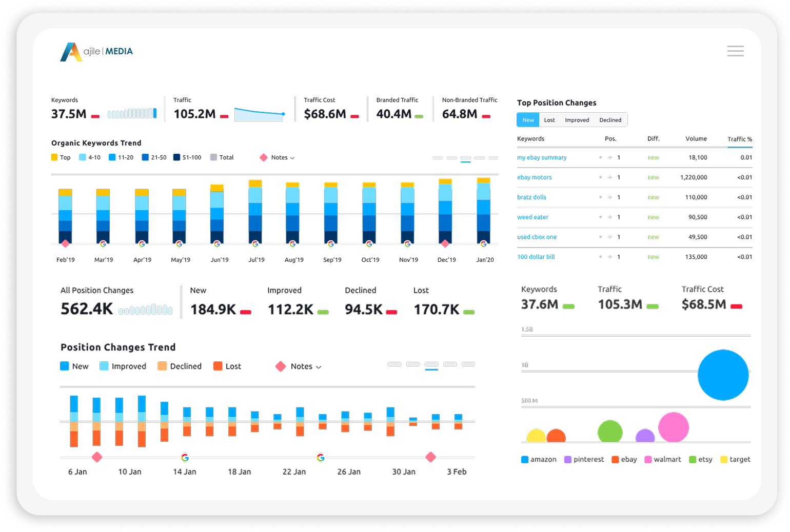The height and width of the screenshot is (532, 790).
Task: Switch to the Improved tab
Action: [x=577, y=120]
